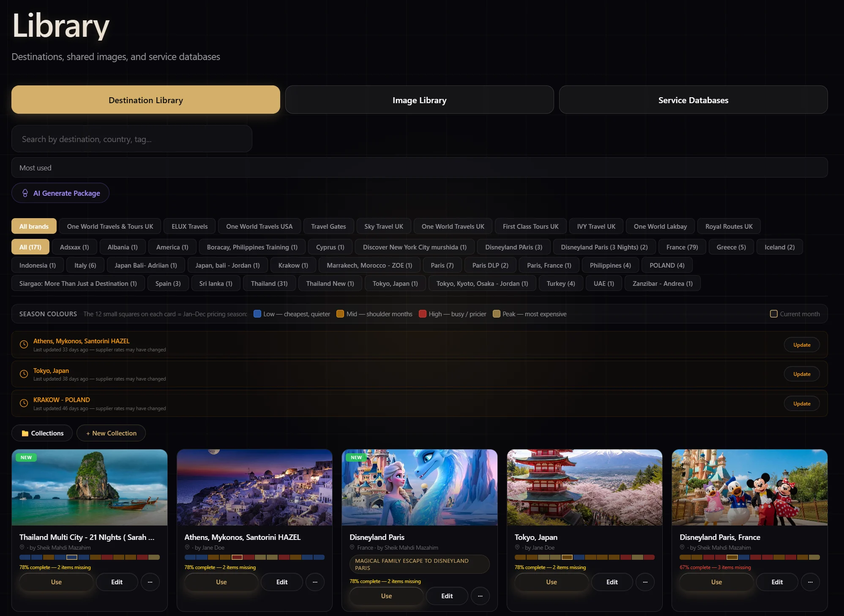Open more options on Tokyo, Japan card
The image size is (844, 616).
pos(645,582)
